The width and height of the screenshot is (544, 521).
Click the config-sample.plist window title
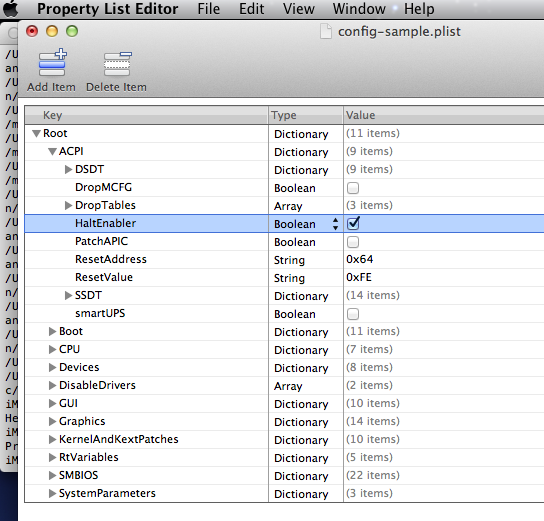pyautogui.click(x=399, y=32)
